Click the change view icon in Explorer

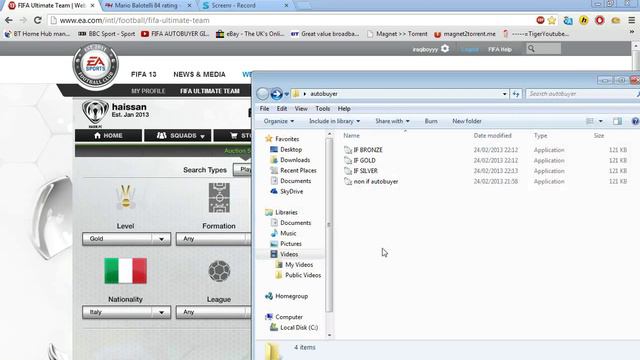point(590,121)
